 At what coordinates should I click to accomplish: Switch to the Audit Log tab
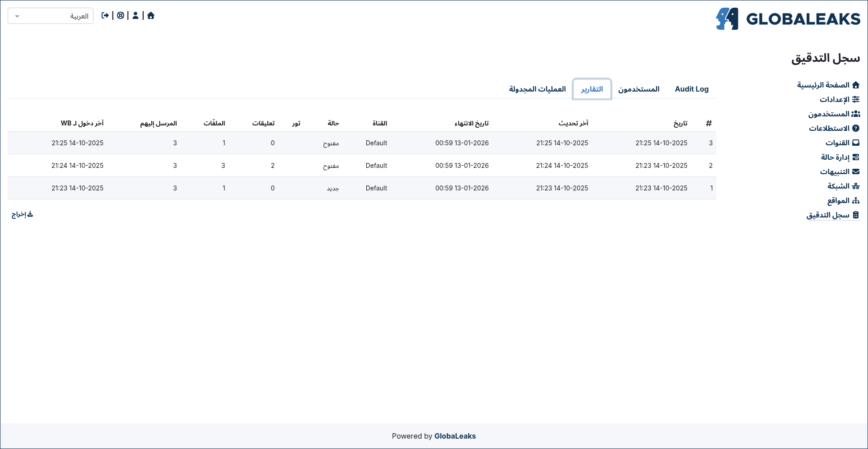[691, 89]
